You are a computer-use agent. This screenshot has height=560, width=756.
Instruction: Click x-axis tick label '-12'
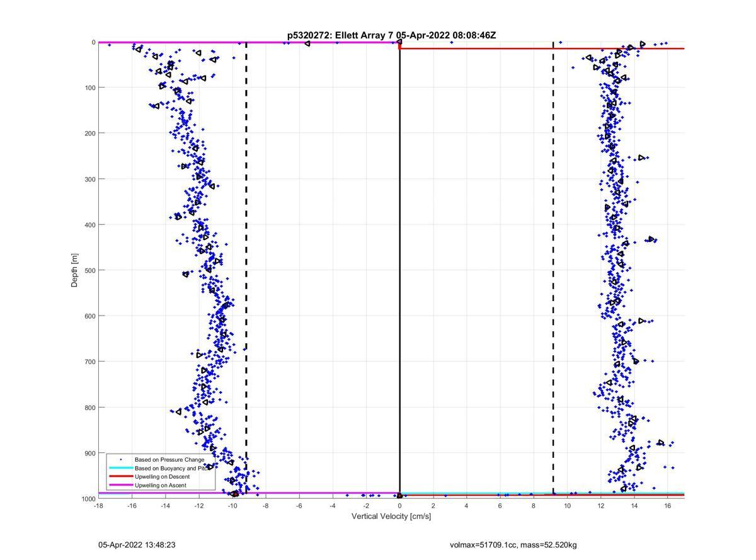pyautogui.click(x=198, y=505)
